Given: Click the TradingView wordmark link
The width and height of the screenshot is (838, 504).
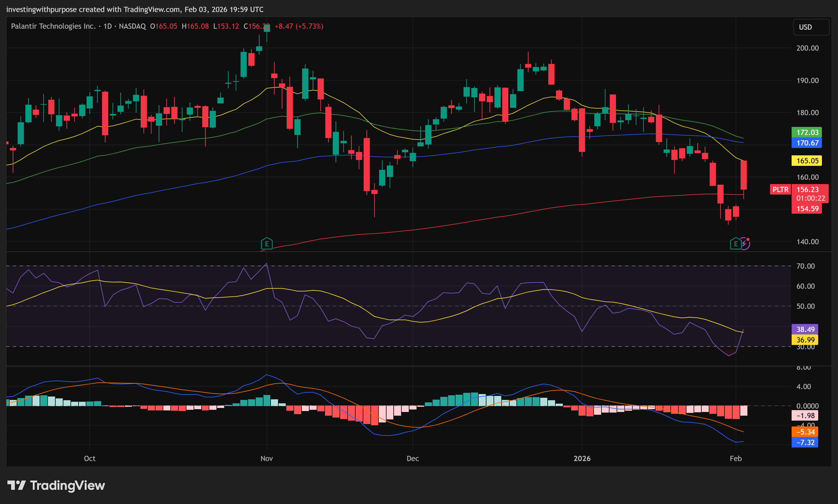Looking at the screenshot, I should point(67,485).
